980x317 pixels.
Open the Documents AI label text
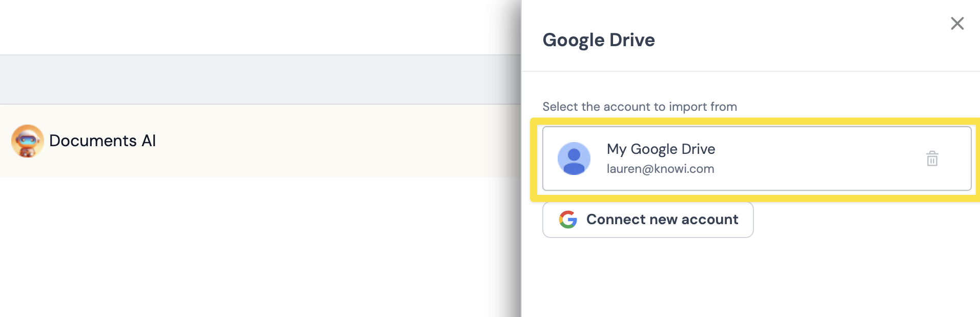[103, 141]
